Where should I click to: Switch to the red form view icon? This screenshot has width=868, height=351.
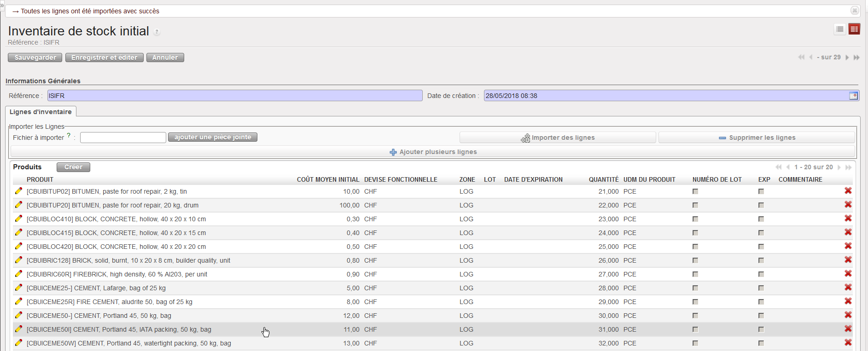point(854,29)
